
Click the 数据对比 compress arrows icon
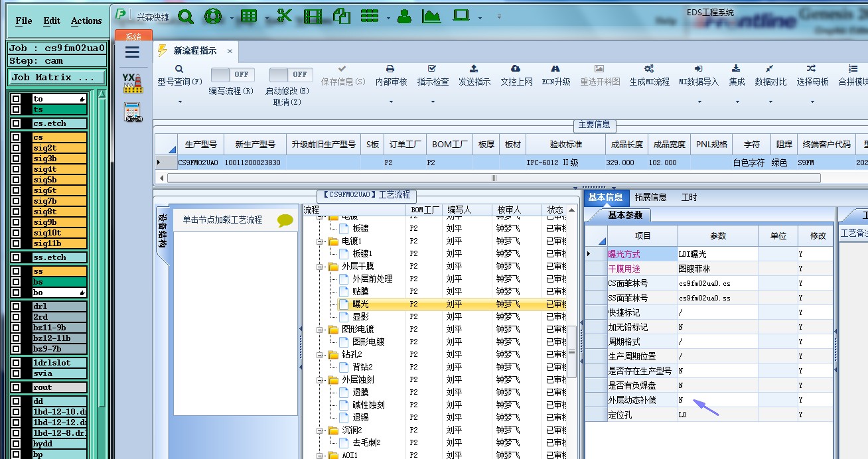[x=769, y=68]
